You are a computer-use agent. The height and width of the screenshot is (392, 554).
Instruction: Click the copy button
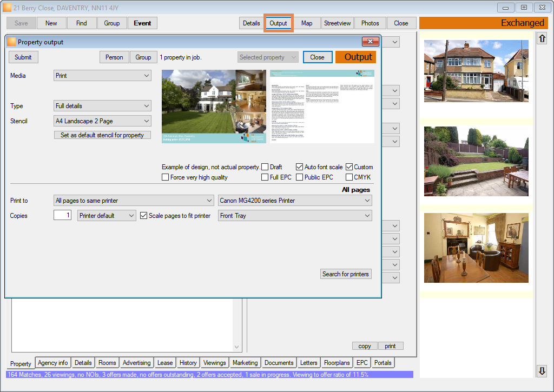pos(365,346)
